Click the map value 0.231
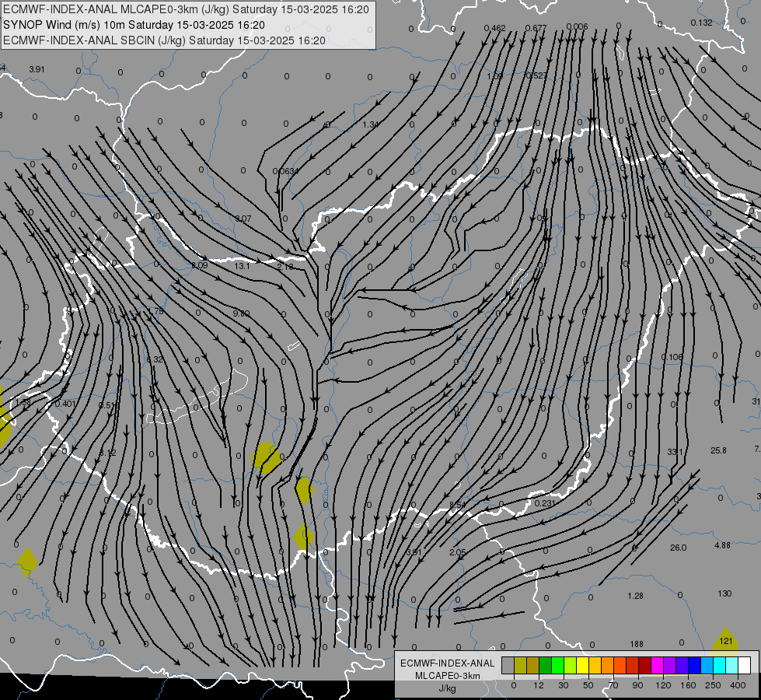This screenshot has height=700, width=761. [x=545, y=503]
